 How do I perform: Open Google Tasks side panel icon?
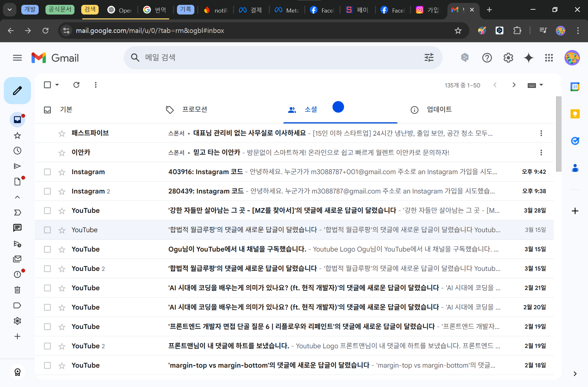click(x=575, y=141)
